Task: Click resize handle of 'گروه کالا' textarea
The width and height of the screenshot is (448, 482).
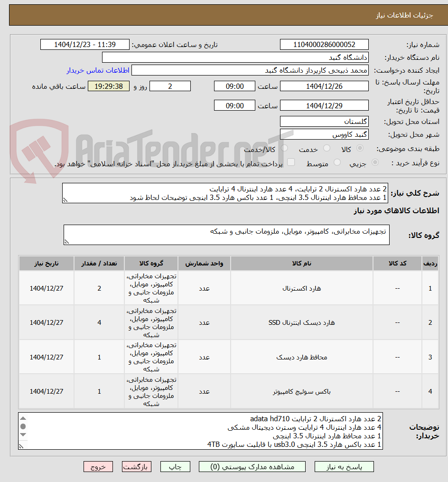Action: click(66, 242)
